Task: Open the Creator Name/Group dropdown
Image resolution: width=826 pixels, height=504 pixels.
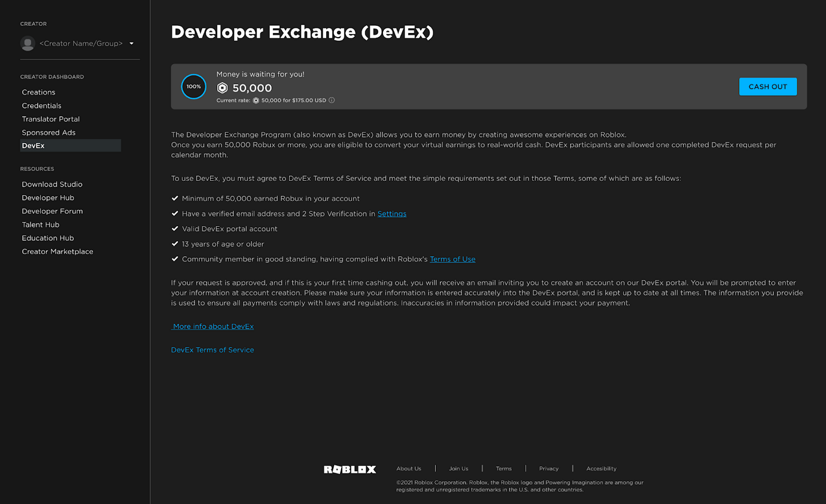Action: point(131,43)
